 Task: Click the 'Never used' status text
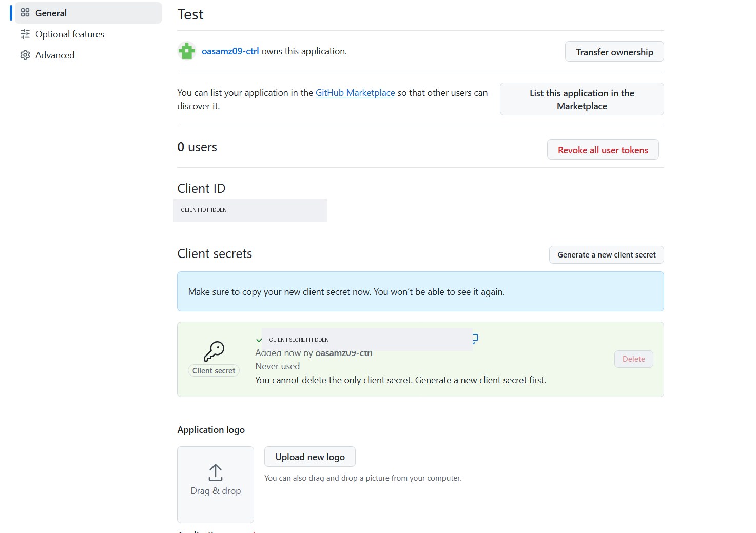click(277, 366)
